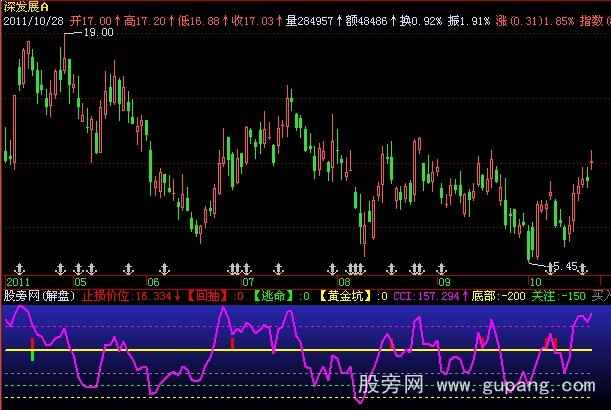Click the amplitude value 振1.91%

click(468, 21)
